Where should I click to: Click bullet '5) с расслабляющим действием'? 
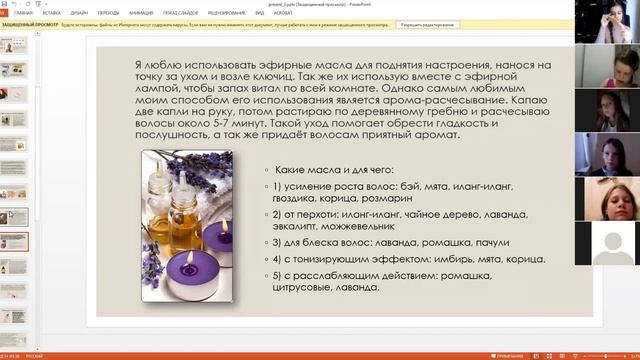pos(382,281)
